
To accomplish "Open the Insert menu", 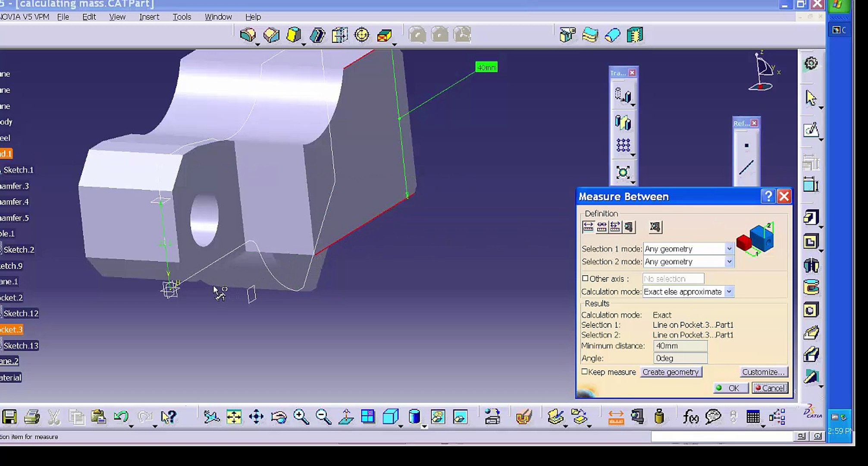I will click(149, 17).
